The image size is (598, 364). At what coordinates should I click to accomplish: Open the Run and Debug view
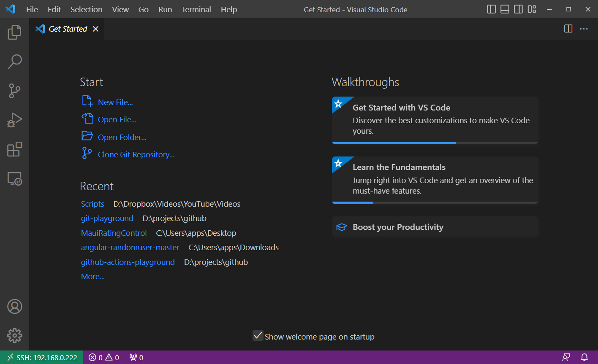pos(14,120)
